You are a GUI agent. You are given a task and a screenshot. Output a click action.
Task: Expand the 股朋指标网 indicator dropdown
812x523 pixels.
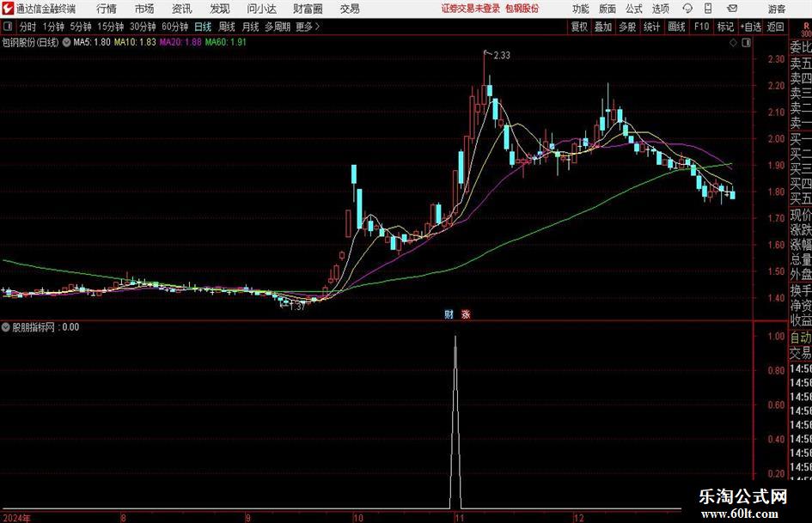[x=6, y=326]
